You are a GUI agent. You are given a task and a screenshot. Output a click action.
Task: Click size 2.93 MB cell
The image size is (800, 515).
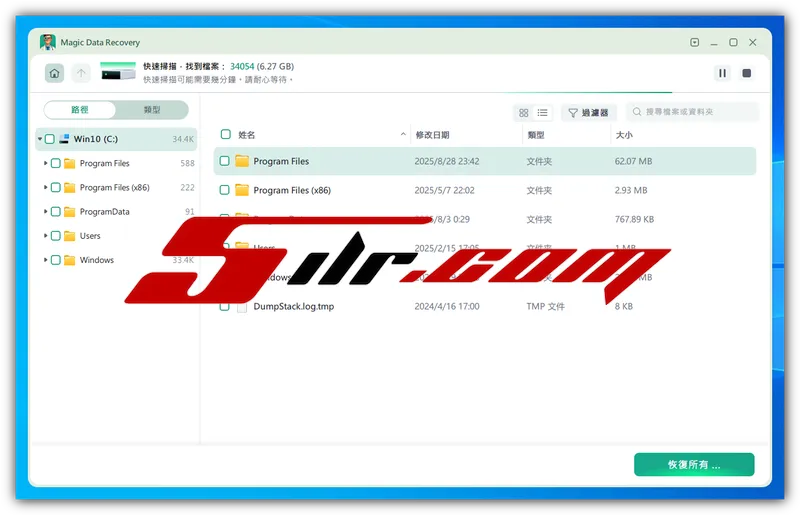(x=631, y=190)
